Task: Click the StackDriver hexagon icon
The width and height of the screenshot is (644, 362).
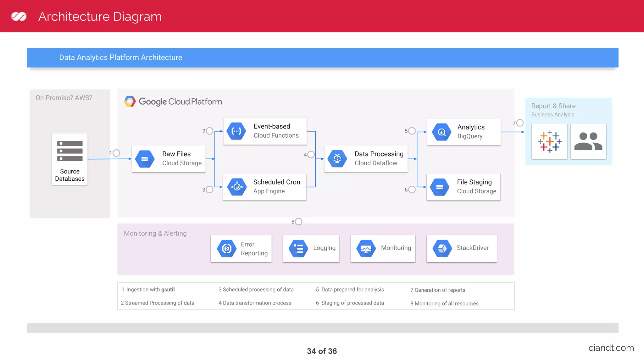Action: [442, 249]
